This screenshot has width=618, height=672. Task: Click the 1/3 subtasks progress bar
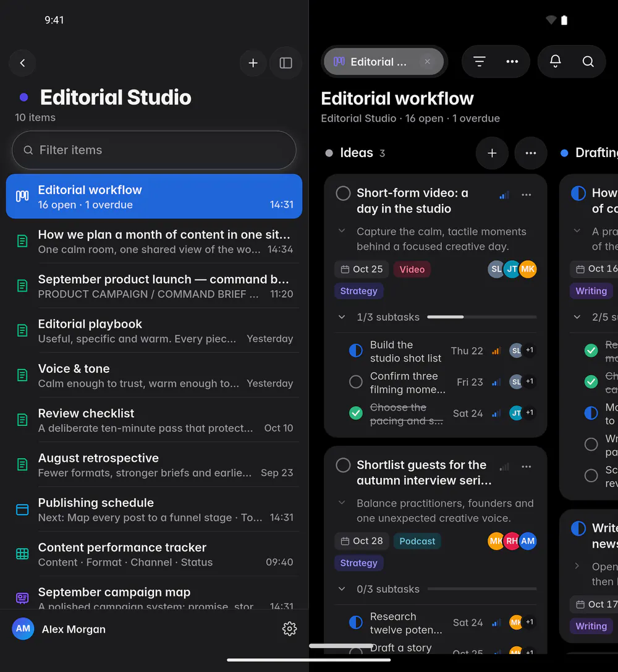click(x=482, y=317)
